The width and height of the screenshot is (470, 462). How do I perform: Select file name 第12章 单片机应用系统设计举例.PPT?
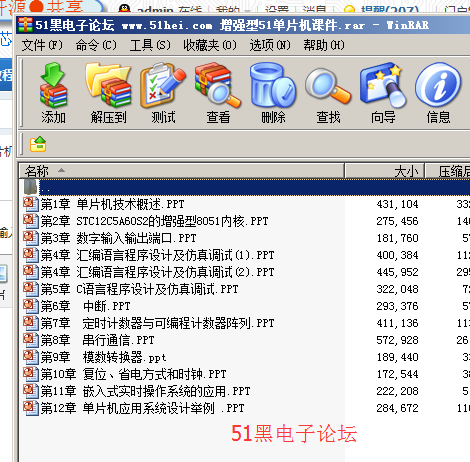[x=142, y=408]
